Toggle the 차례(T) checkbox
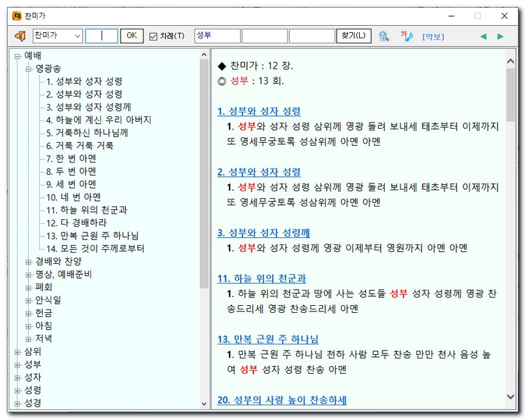 154,36
